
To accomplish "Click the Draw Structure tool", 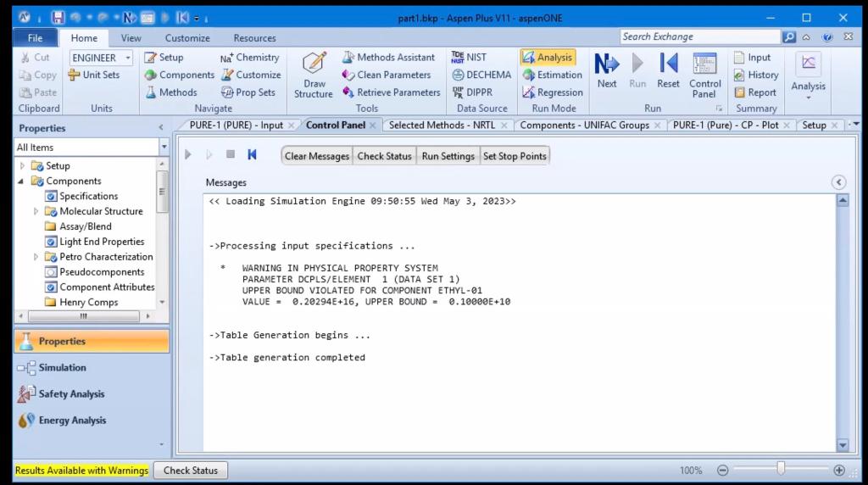I will (x=314, y=75).
